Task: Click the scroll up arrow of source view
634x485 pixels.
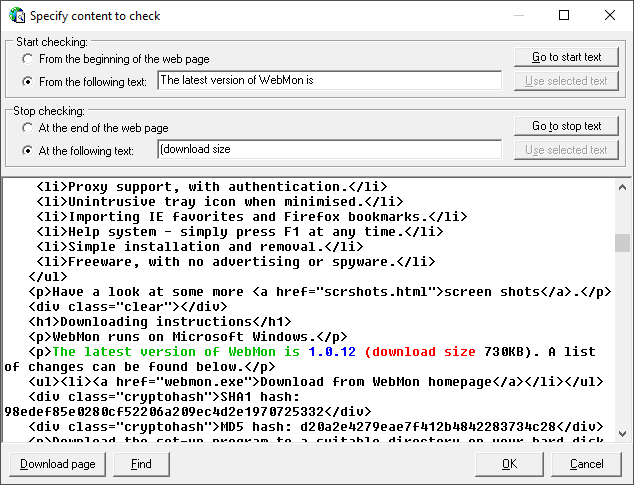Action: (x=622, y=187)
